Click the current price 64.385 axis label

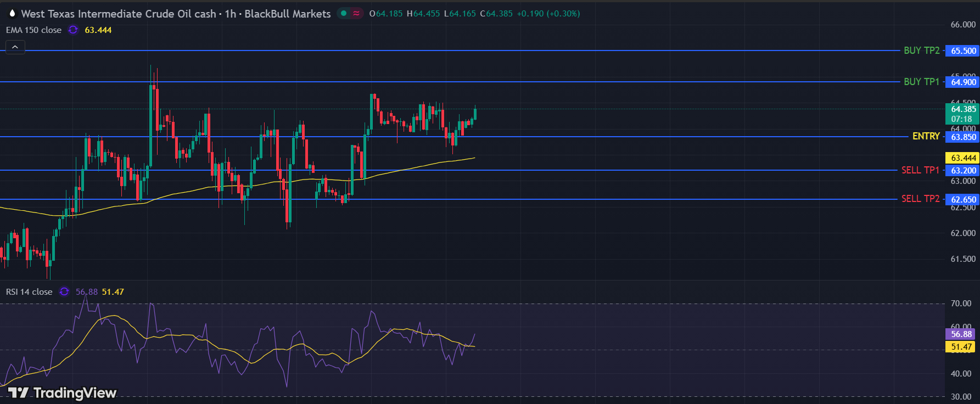[963, 109]
